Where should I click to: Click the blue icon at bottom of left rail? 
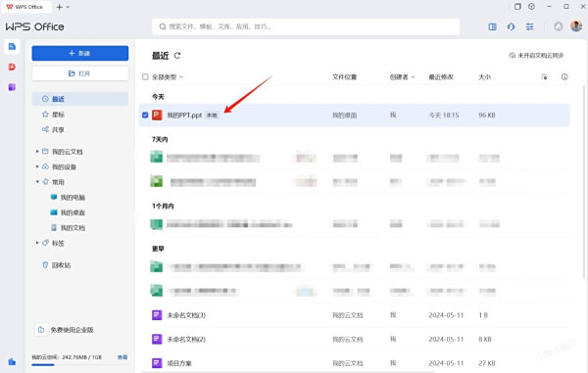(12, 362)
